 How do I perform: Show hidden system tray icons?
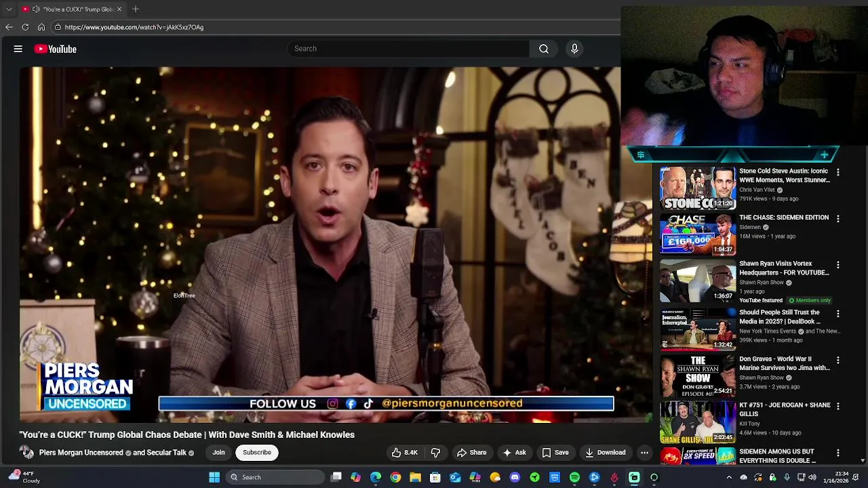click(x=729, y=477)
